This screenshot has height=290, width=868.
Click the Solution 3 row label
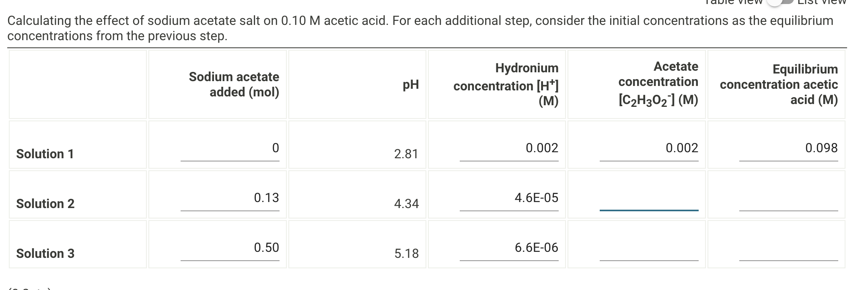pyautogui.click(x=45, y=253)
